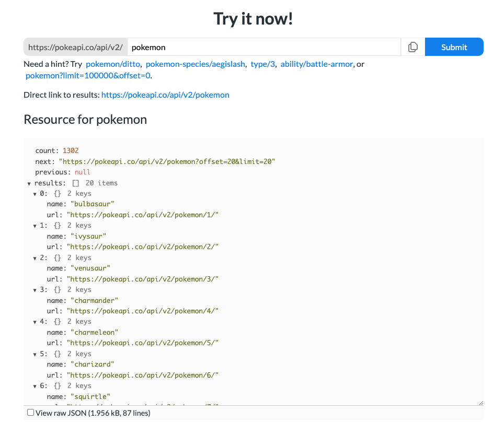Select the "venusaur" name value
The image size is (504, 422).
tap(90, 268)
